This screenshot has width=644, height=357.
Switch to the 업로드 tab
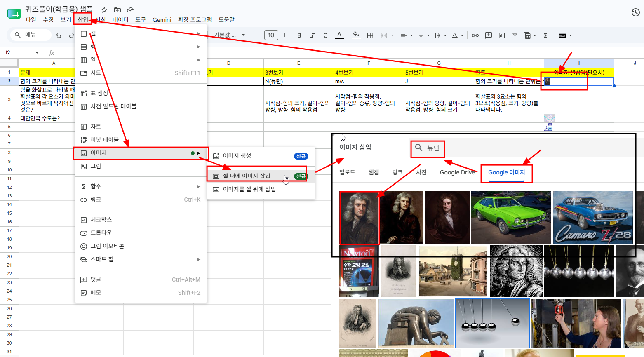coord(347,172)
